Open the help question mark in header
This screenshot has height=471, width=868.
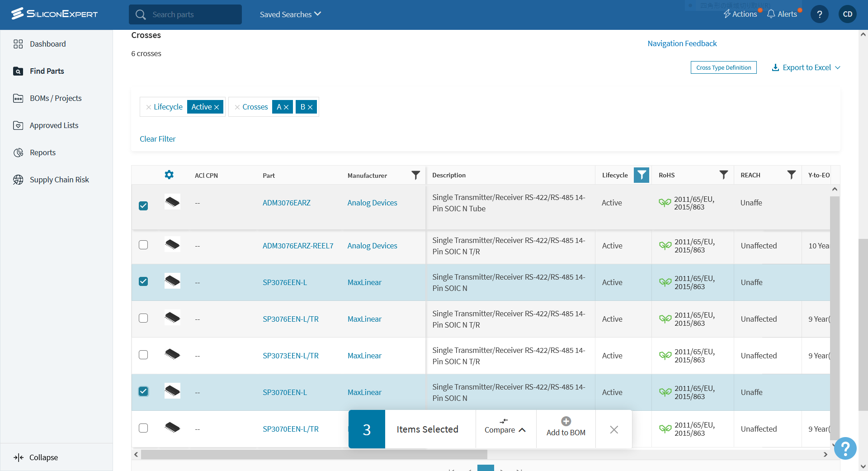[x=820, y=14]
